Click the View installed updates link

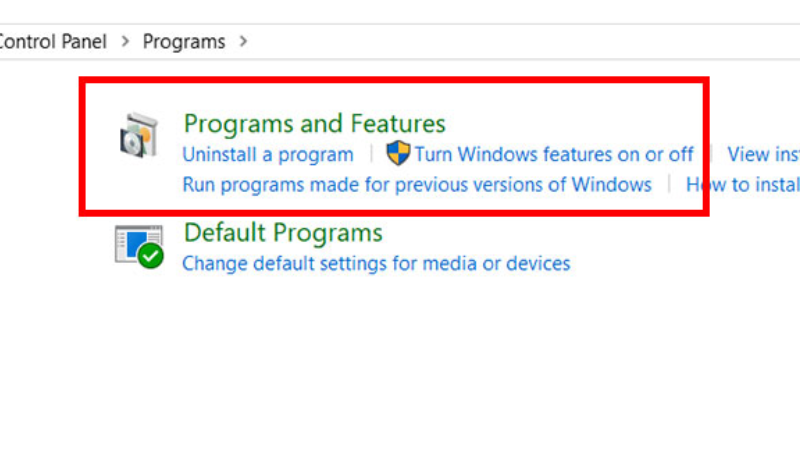click(763, 155)
